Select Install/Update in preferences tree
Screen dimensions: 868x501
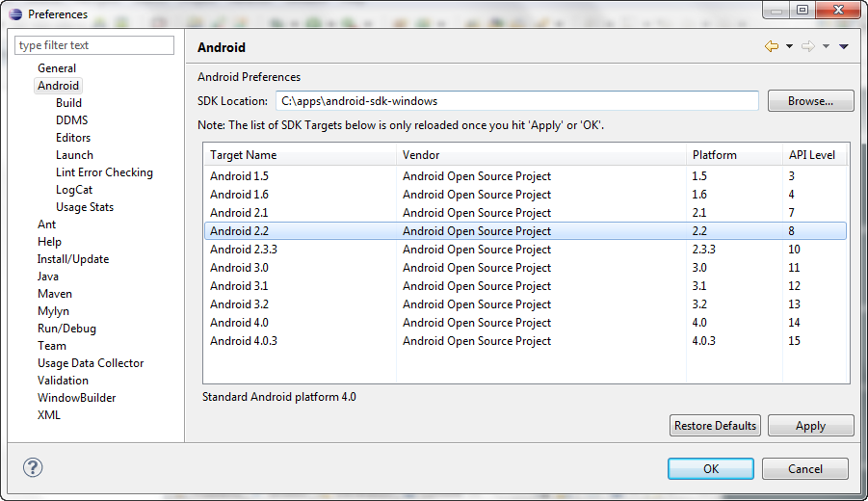coord(73,259)
